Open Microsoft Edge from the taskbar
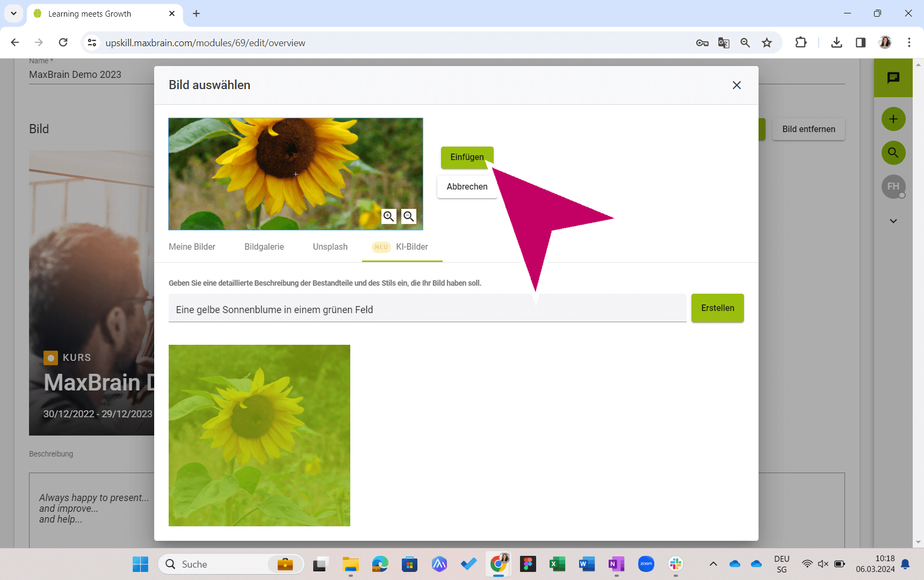This screenshot has height=580, width=924. (380, 564)
